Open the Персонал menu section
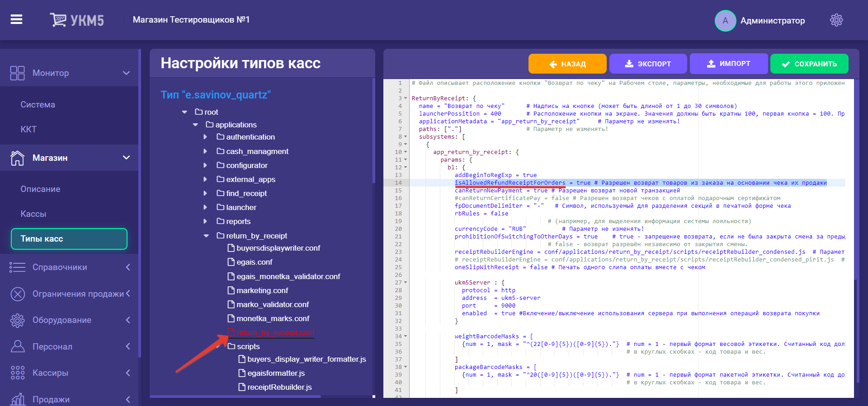868x406 pixels. (69, 346)
